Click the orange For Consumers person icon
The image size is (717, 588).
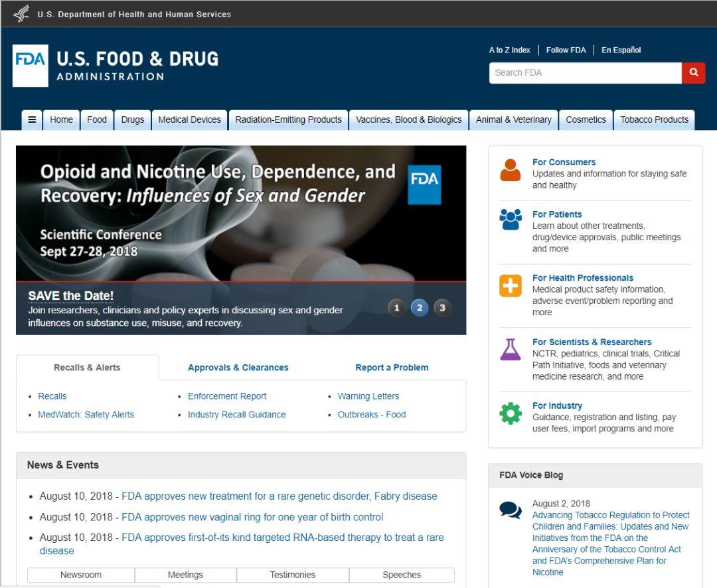point(511,171)
